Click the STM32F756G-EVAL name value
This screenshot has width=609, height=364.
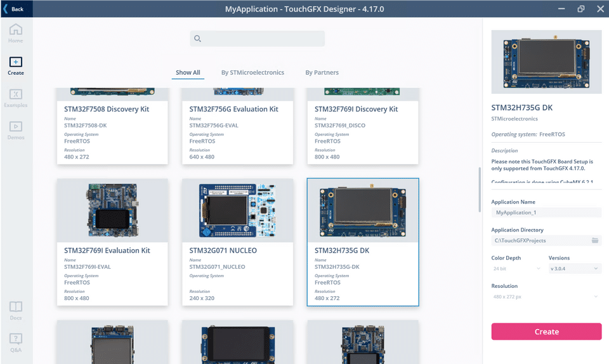pyautogui.click(x=214, y=126)
